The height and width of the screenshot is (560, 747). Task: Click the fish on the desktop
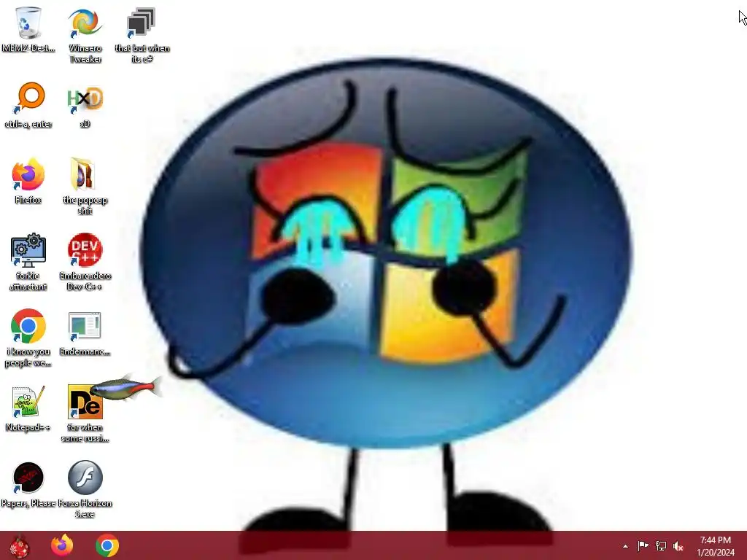(x=125, y=388)
